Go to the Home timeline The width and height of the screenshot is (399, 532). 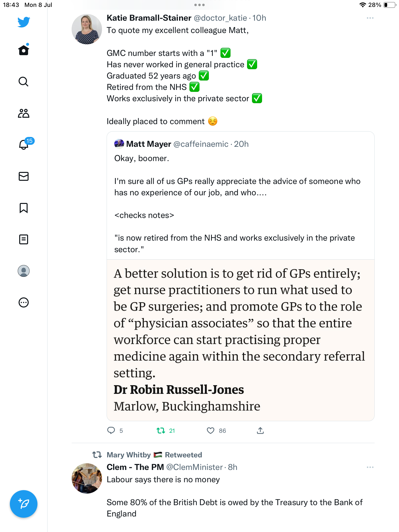(24, 50)
